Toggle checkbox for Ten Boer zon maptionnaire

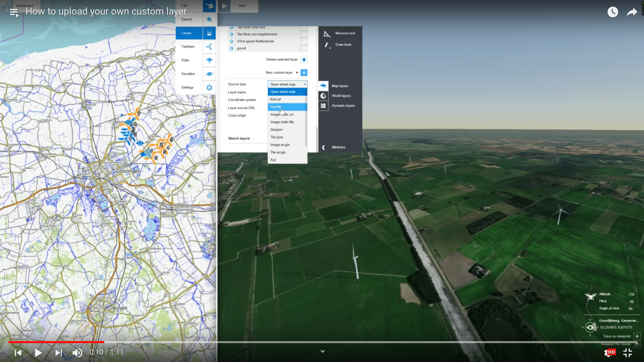pos(304,34)
